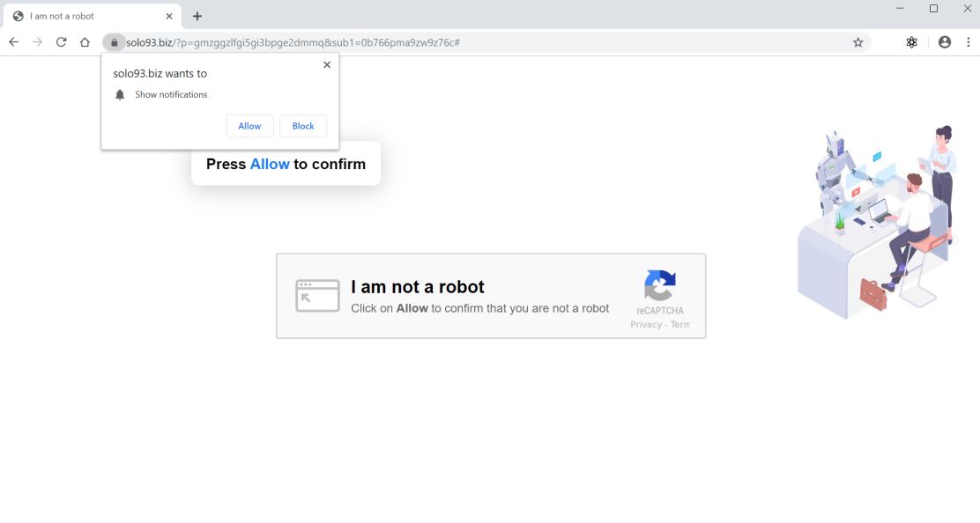The image size is (980, 523).
Task: Open a new browser tab
Action: click(x=197, y=15)
